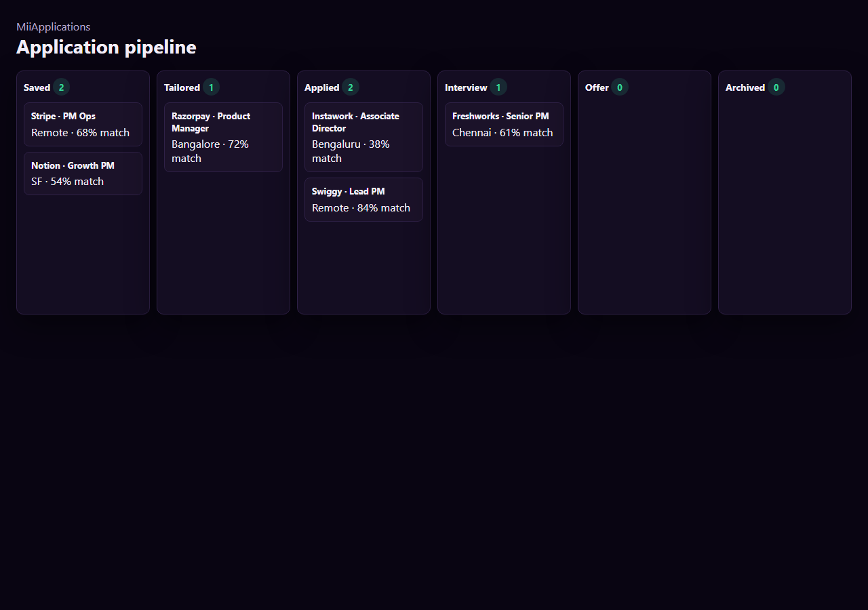868x610 pixels.
Task: Click the Bangalore · 72% match text
Action: click(210, 151)
